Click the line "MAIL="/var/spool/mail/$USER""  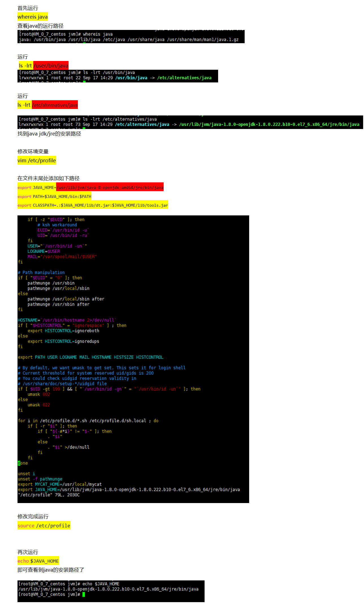[x=62, y=257]
